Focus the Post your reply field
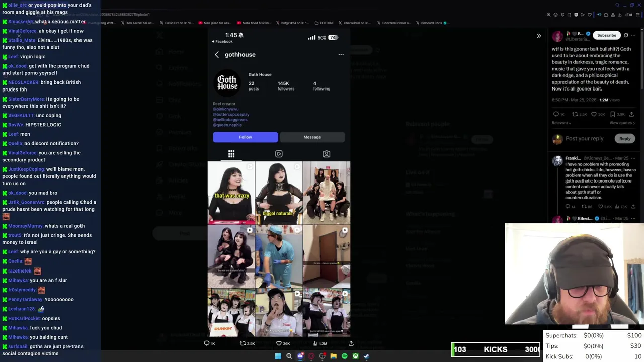 click(x=584, y=139)
